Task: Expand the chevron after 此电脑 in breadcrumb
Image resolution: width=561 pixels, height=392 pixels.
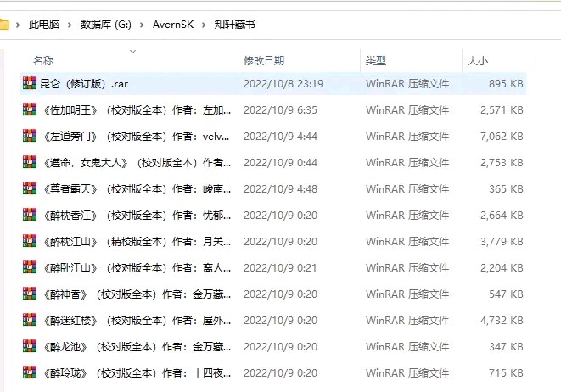Action: pyautogui.click(x=70, y=25)
